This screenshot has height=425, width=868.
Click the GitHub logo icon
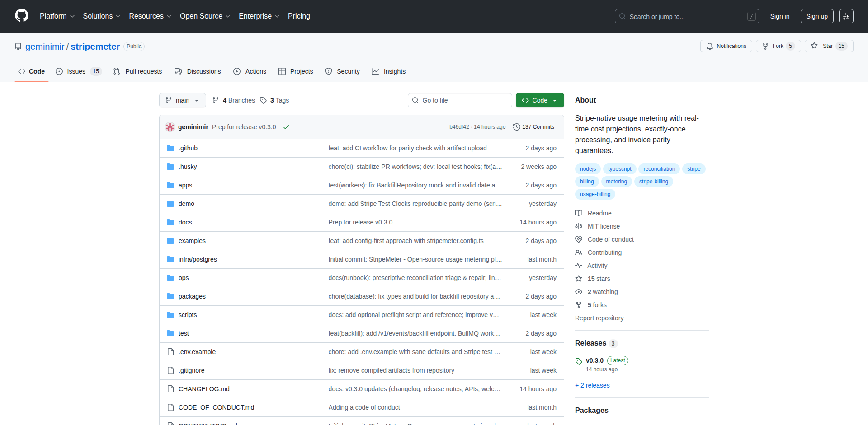[x=22, y=16]
